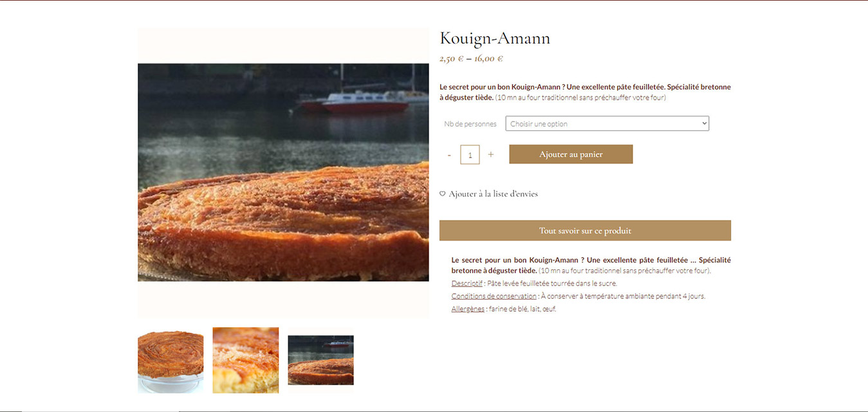Expand options via the dropdown arrow

point(704,123)
